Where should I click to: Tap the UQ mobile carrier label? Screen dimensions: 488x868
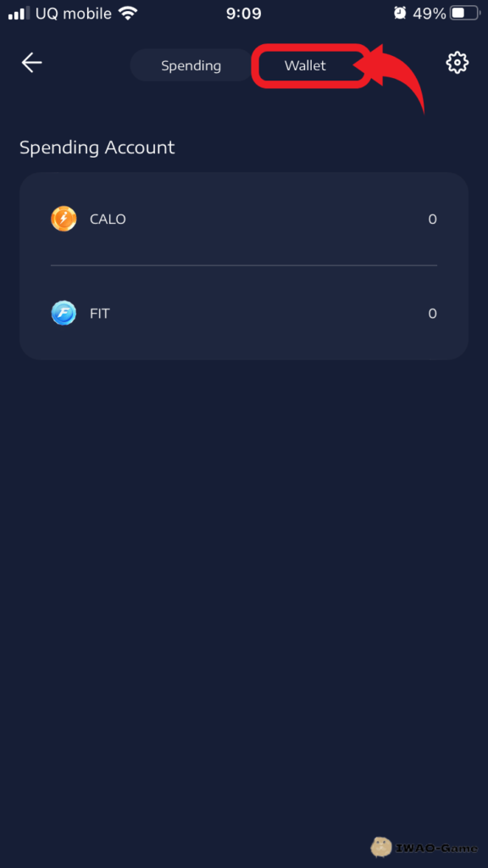74,14
